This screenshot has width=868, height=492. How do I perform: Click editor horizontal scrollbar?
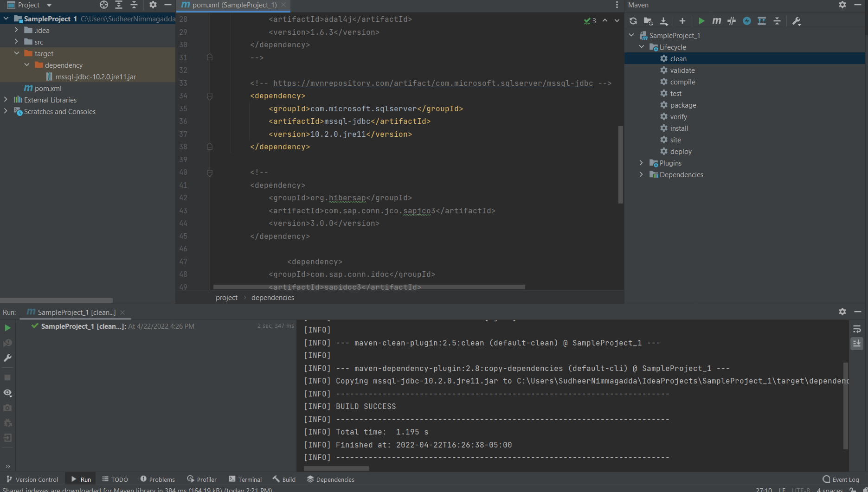pyautogui.click(x=369, y=287)
